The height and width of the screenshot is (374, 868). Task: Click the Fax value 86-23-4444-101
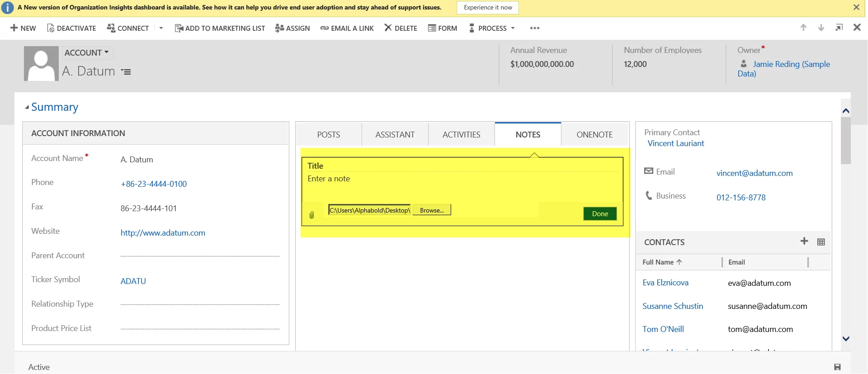click(149, 208)
